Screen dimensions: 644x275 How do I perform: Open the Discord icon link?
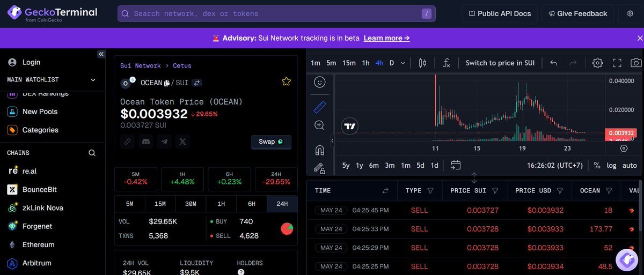145,142
